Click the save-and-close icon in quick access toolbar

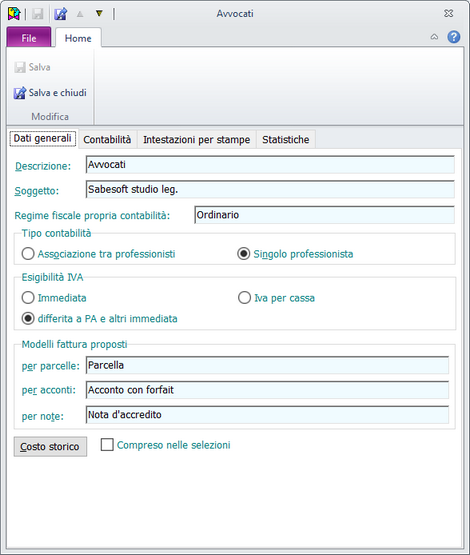61,14
